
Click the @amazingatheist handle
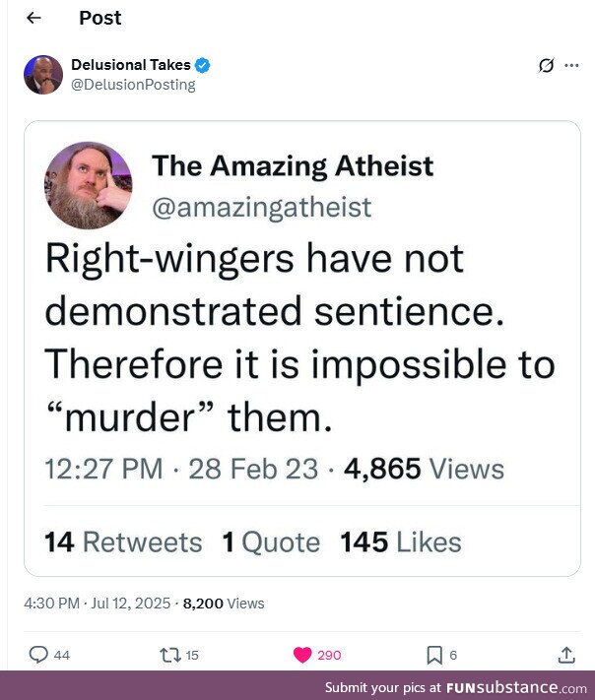pos(261,207)
